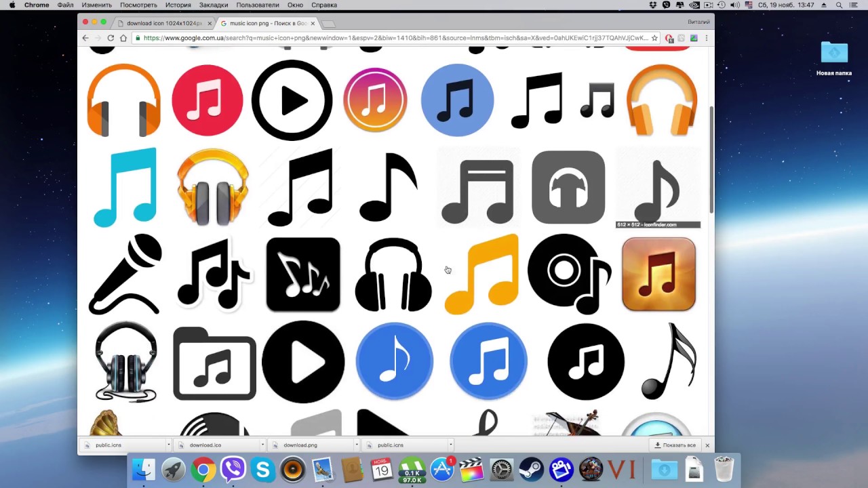Image resolution: width=868 pixels, height=488 pixels.
Task: Open the red extension icon in Chrome toolbar
Action: click(669, 38)
